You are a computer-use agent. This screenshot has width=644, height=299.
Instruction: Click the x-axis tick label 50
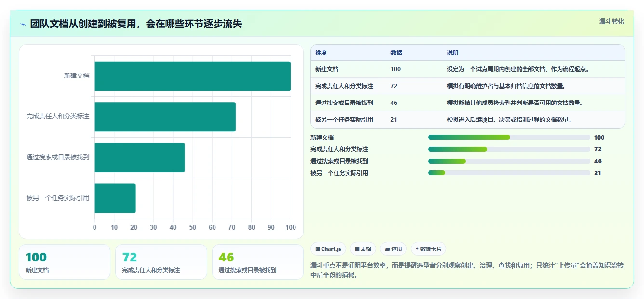pyautogui.click(x=193, y=227)
